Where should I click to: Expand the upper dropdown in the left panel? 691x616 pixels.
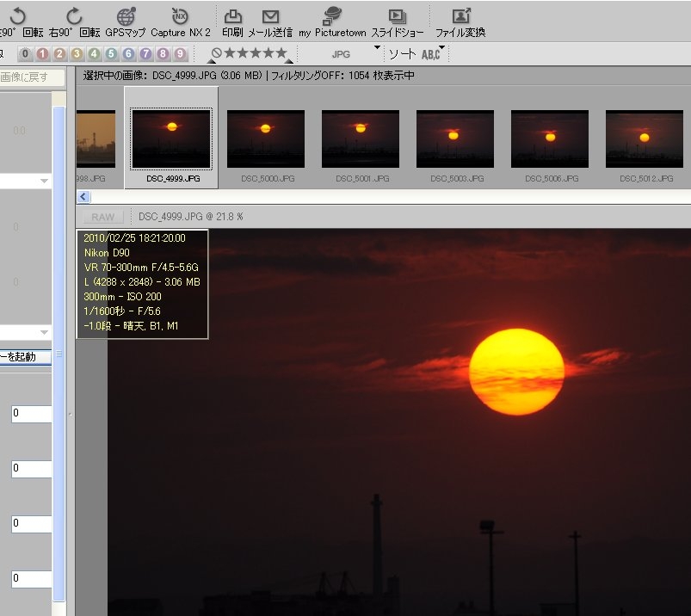tap(44, 182)
